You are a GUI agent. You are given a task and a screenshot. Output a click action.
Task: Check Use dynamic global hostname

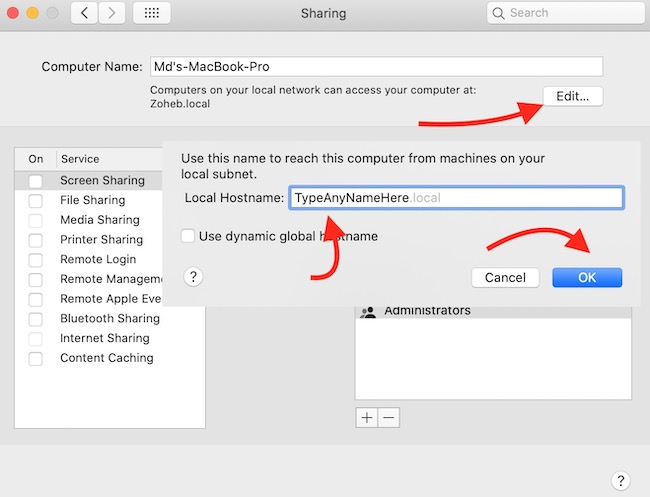(189, 237)
